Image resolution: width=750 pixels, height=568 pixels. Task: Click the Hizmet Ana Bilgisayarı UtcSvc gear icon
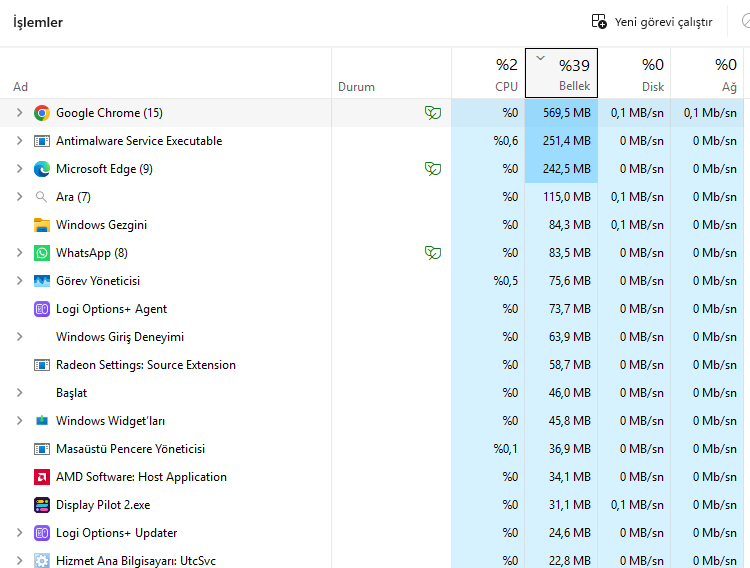[x=42, y=560]
